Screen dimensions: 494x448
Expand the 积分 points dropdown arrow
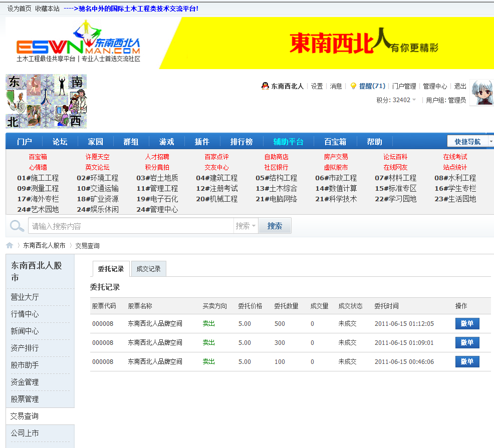click(x=414, y=100)
